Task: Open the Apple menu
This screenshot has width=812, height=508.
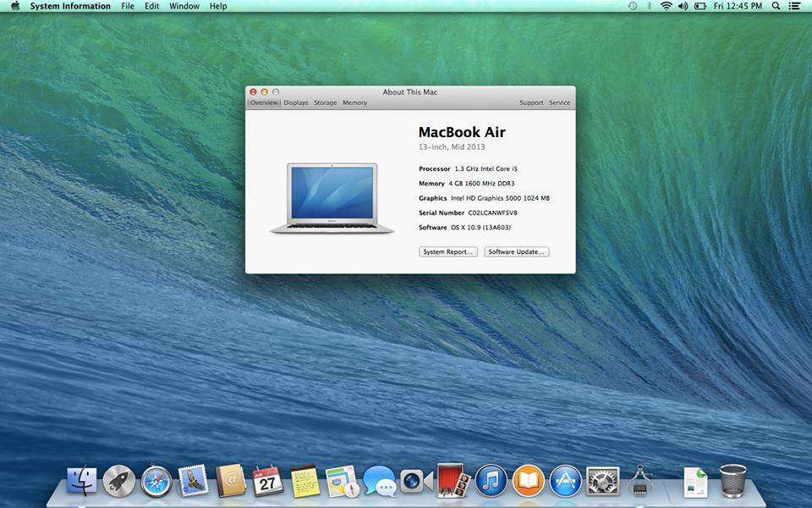Action: click(15, 6)
